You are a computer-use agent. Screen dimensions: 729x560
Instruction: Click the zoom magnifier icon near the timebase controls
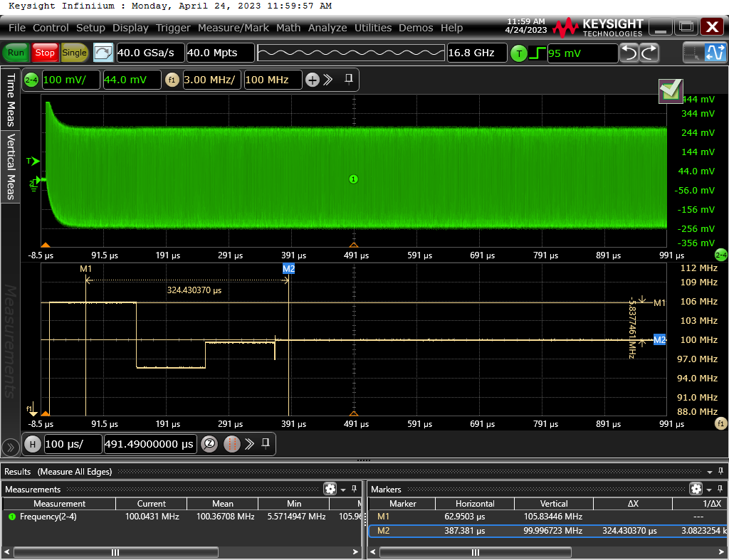coord(209,443)
